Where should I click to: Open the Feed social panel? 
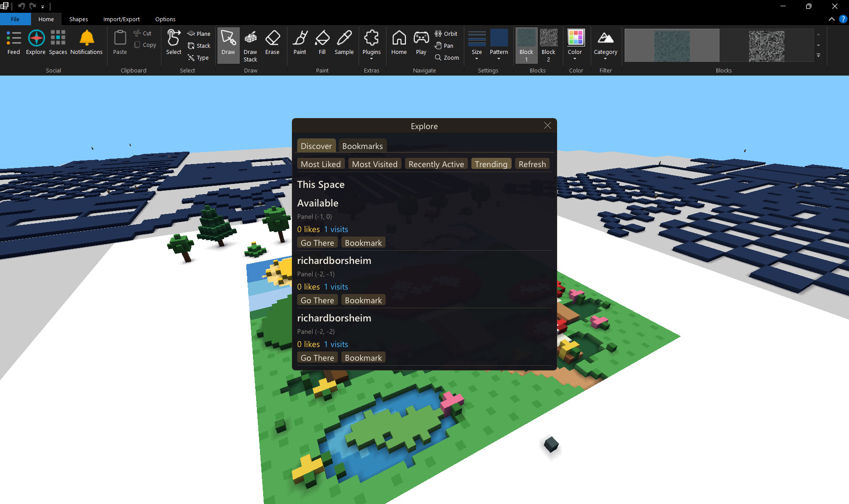[14, 43]
